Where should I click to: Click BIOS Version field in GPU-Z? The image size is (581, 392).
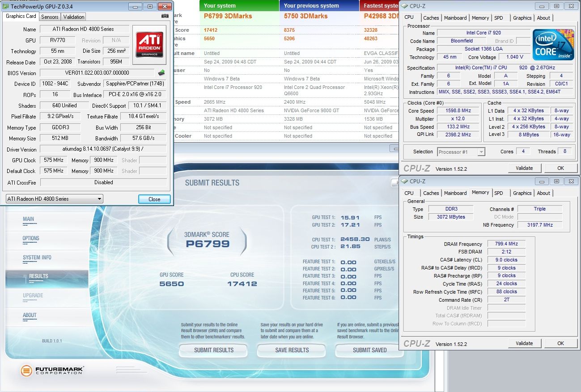97,73
